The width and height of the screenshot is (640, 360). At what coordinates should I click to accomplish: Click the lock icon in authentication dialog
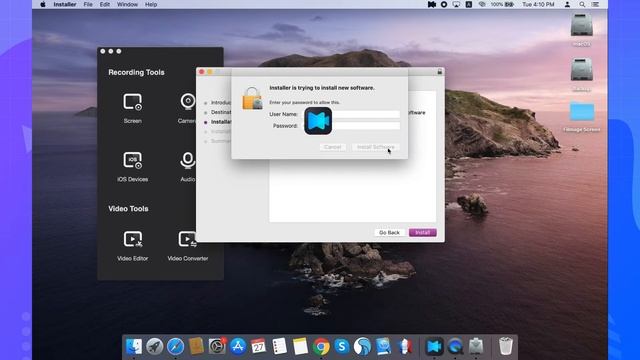coord(252,98)
